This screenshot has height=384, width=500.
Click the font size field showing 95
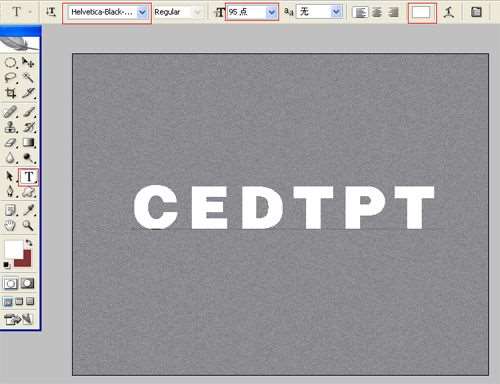point(247,12)
